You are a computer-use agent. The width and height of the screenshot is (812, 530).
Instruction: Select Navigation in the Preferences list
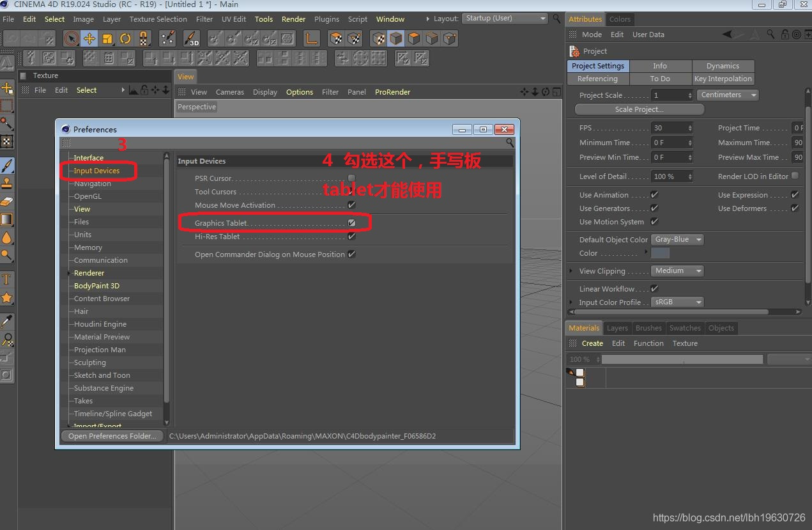[93, 183]
